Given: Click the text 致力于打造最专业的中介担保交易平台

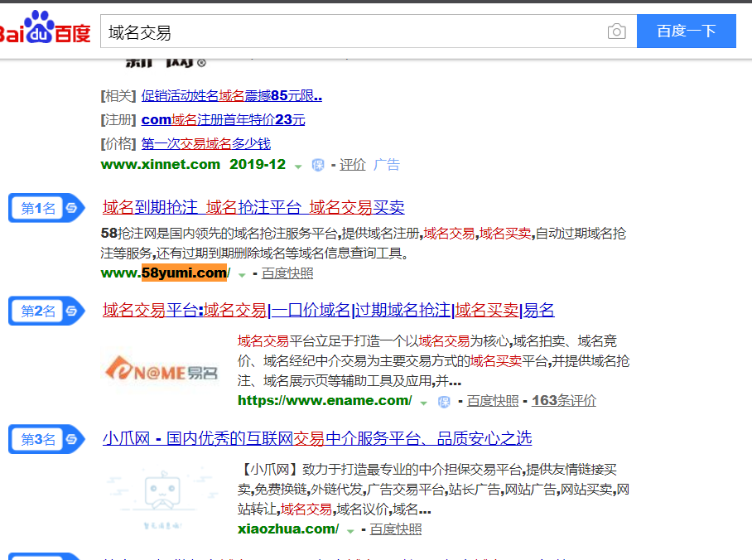Looking at the screenshot, I should coord(414,470).
